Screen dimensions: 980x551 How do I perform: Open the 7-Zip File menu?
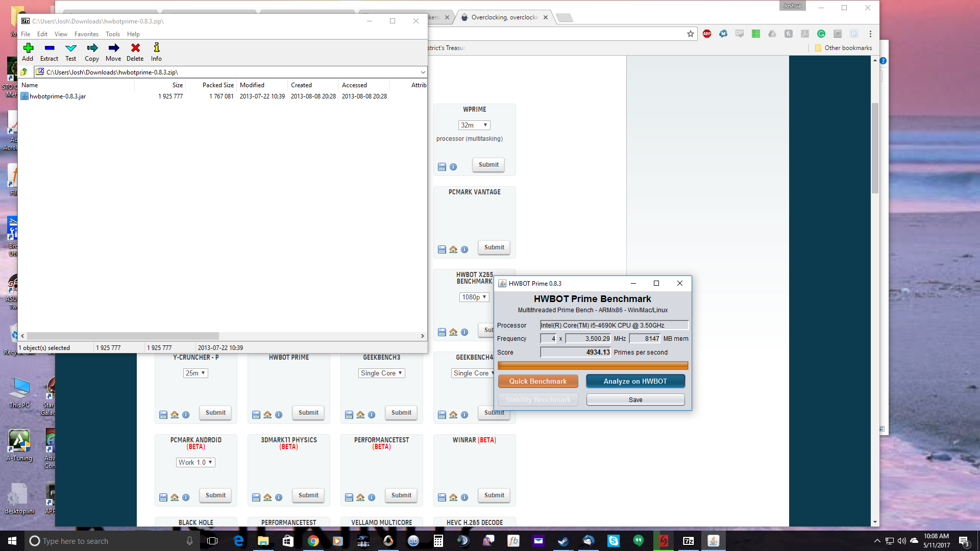tap(26, 34)
